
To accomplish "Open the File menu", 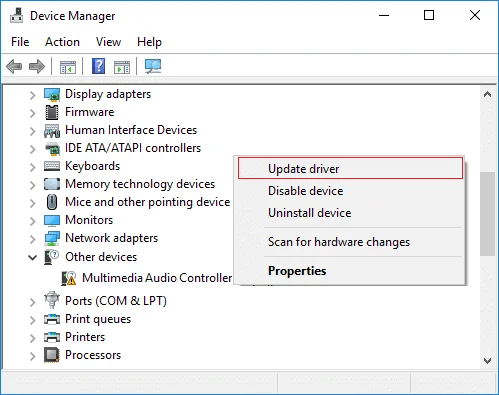I will point(20,42).
